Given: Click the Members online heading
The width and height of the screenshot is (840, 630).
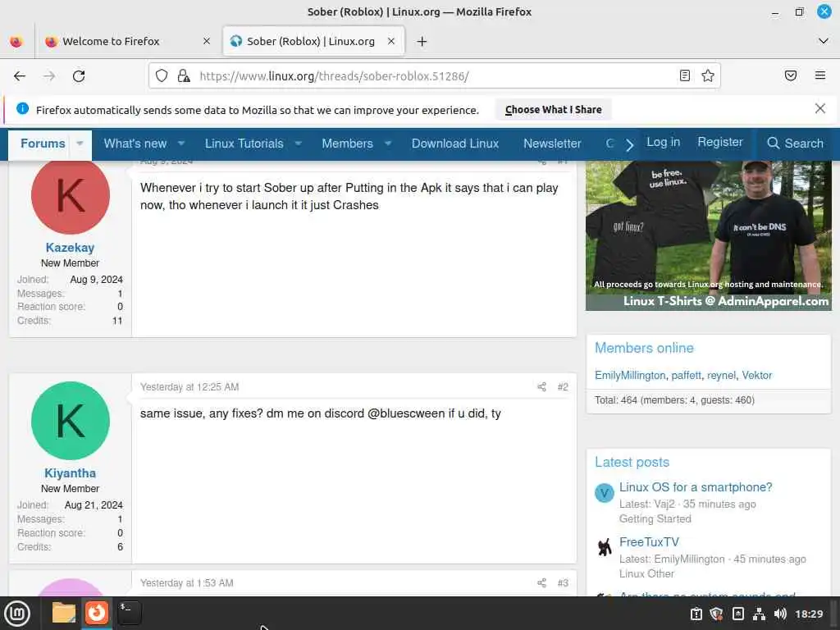Looking at the screenshot, I should coord(644,348).
